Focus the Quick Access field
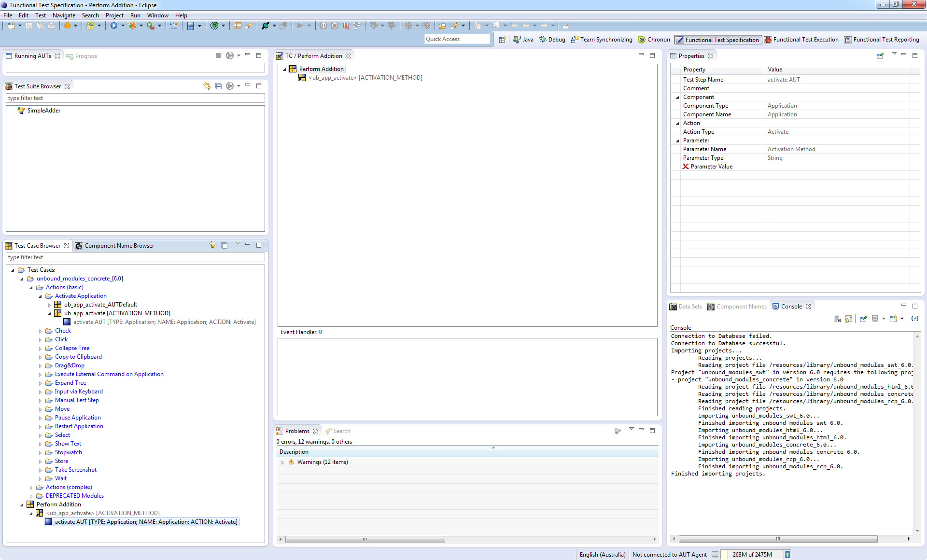Image resolution: width=927 pixels, height=560 pixels. [457, 39]
